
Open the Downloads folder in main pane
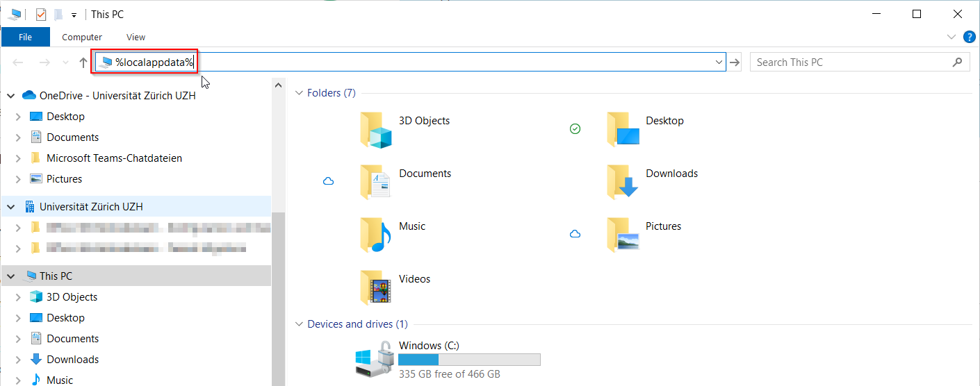(622, 182)
